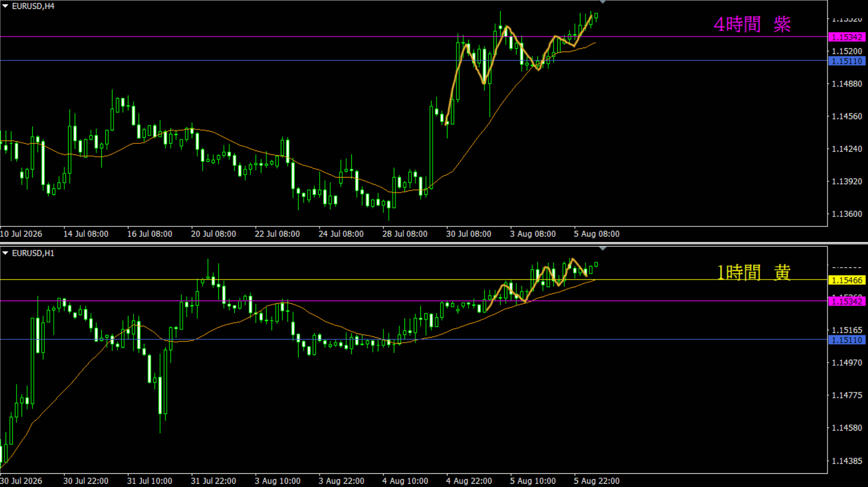Click the yellow 1.15466 price tag on H1 chart
This screenshot has height=487, width=868.
[846, 280]
